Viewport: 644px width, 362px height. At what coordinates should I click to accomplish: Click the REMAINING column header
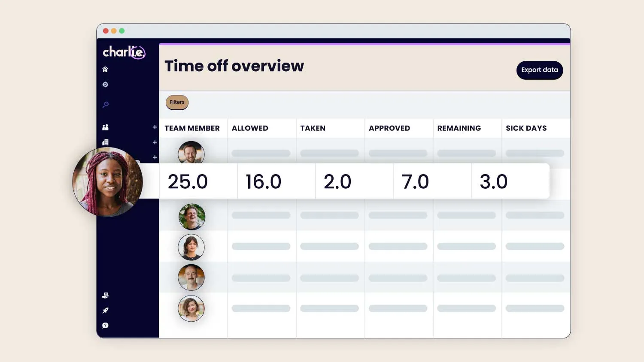459,128
